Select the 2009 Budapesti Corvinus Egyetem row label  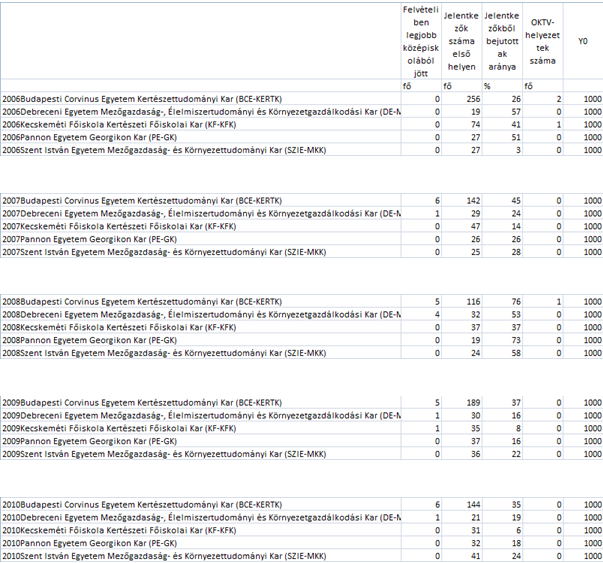(200, 403)
